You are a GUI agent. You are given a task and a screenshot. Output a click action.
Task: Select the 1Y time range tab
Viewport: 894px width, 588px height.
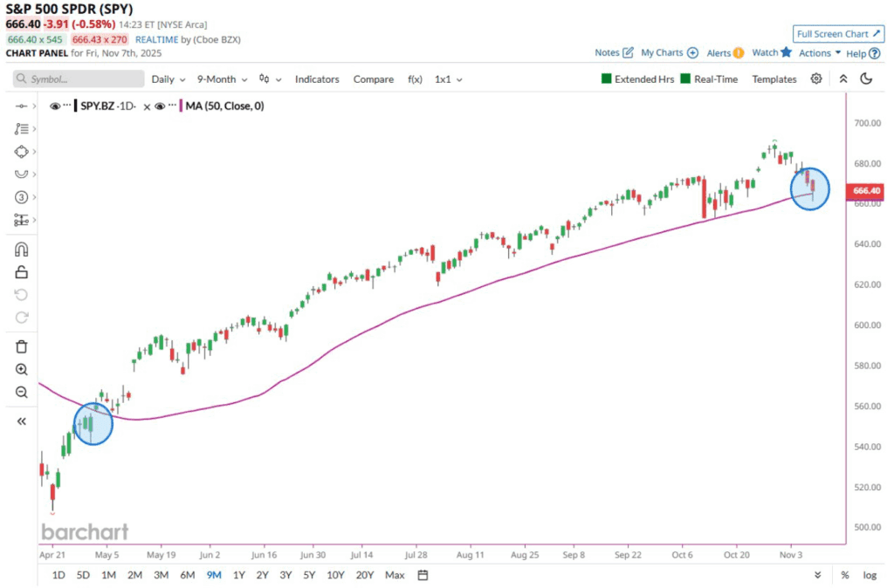pyautogui.click(x=239, y=575)
